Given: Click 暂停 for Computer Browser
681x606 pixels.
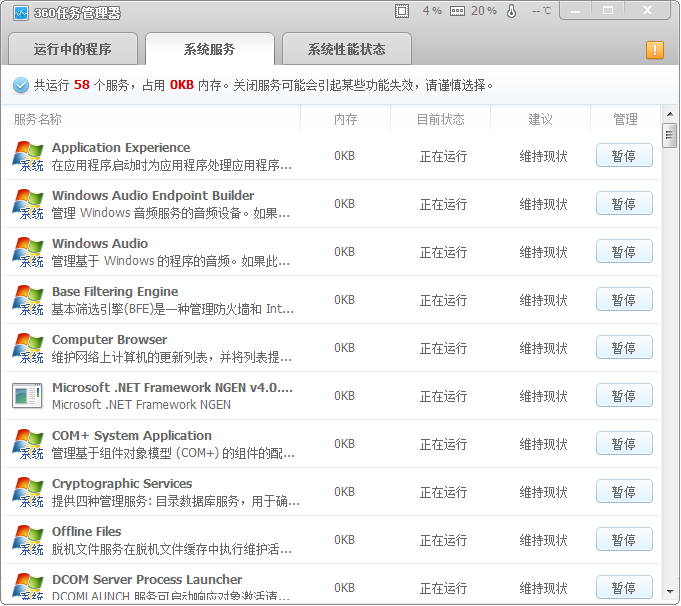Looking at the screenshot, I should 624,348.
